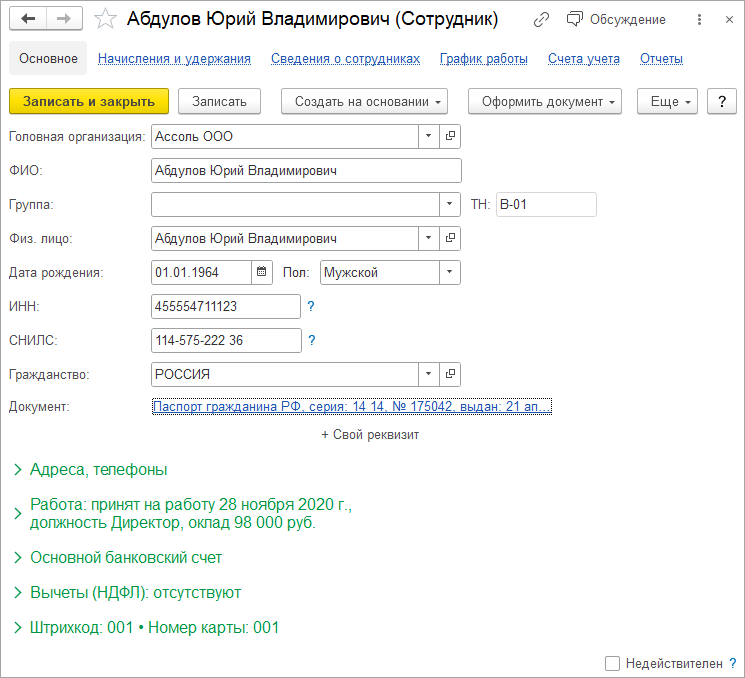Click the question mark beside ИНН
745x678 pixels.
(x=311, y=307)
